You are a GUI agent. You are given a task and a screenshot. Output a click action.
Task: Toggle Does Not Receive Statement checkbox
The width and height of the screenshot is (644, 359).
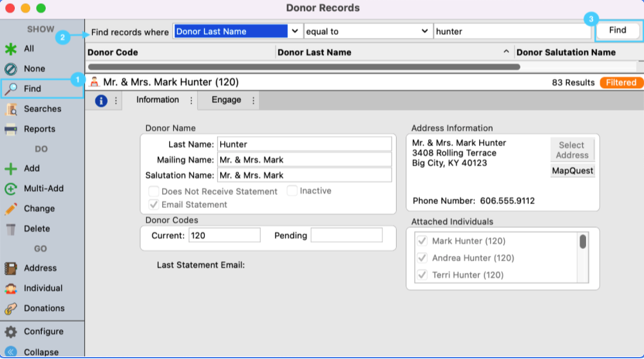[x=154, y=192]
